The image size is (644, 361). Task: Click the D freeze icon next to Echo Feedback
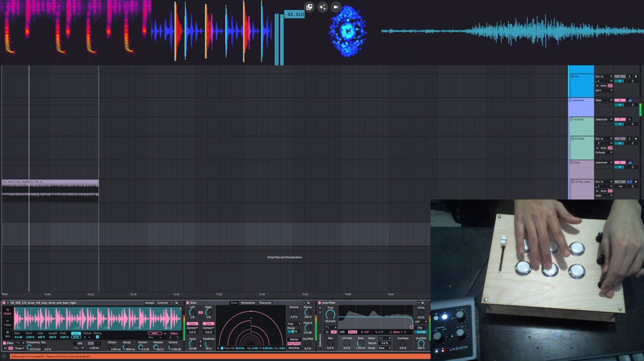click(200, 342)
